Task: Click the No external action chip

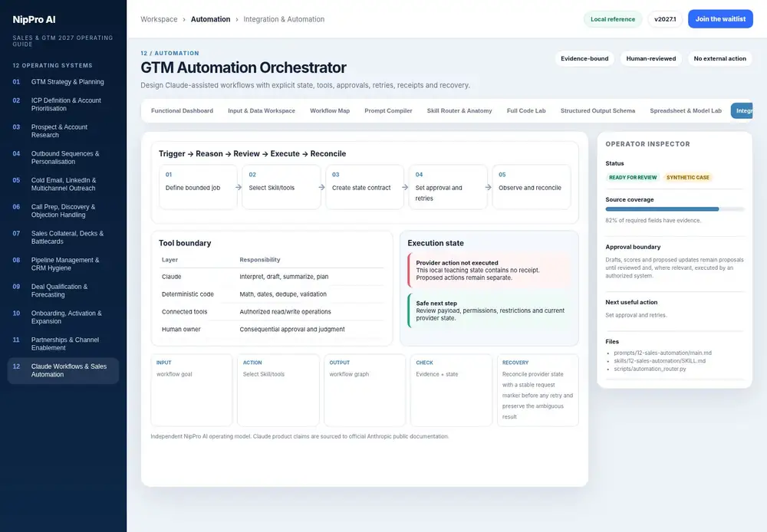Action: point(719,59)
